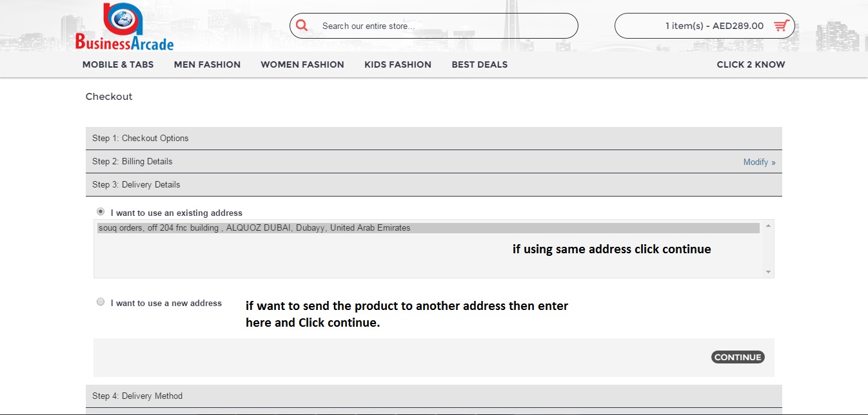Expand Step 1: Checkout Options
Image resolution: width=868 pixels, height=415 pixels.
433,138
